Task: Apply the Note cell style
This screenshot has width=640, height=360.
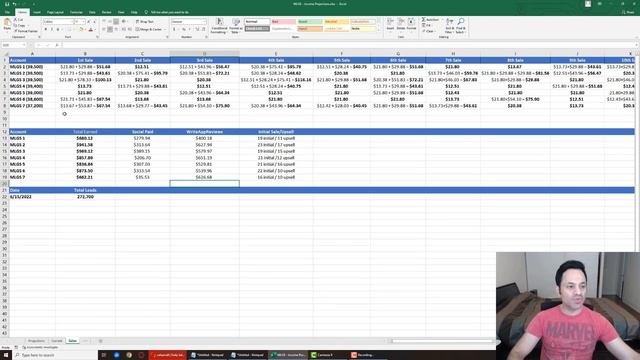Action: 362,29
